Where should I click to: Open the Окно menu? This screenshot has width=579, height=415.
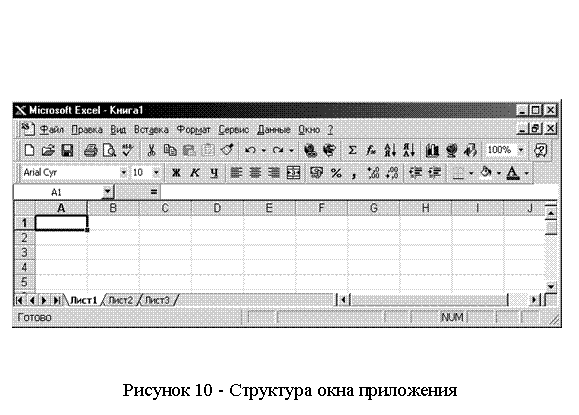pos(309,130)
